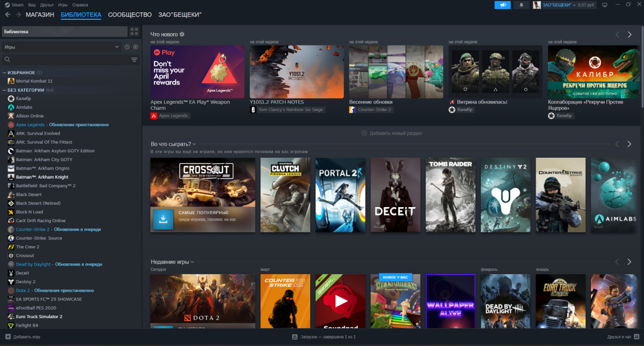Open the Steam menu
The image size is (644, 346).
click(x=15, y=5)
